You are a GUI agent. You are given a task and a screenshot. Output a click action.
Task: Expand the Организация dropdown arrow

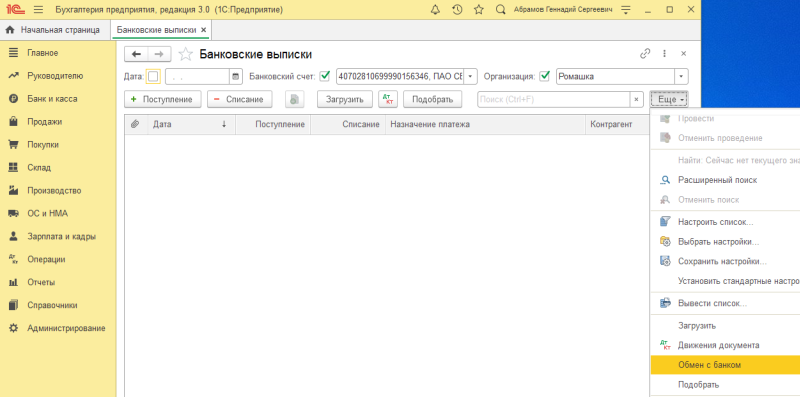(x=681, y=77)
